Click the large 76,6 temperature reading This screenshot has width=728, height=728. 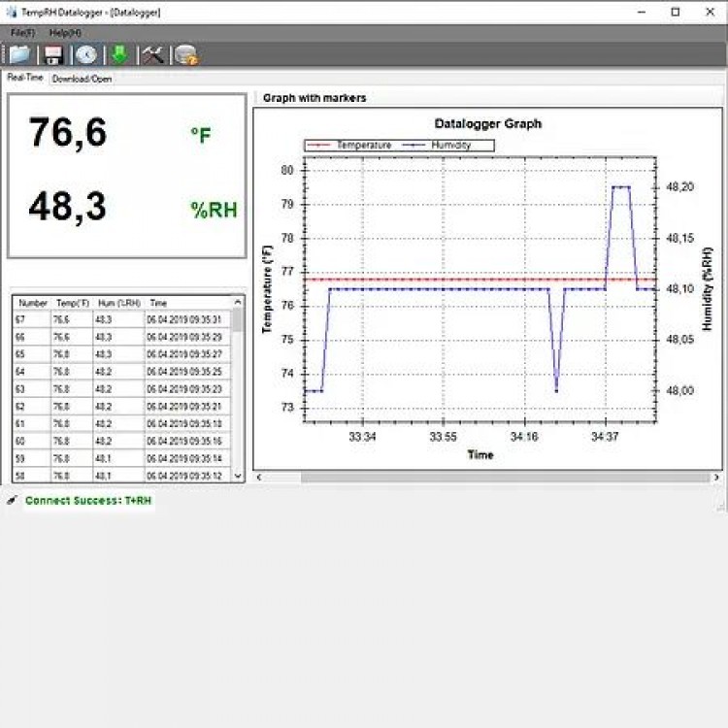[x=68, y=133]
